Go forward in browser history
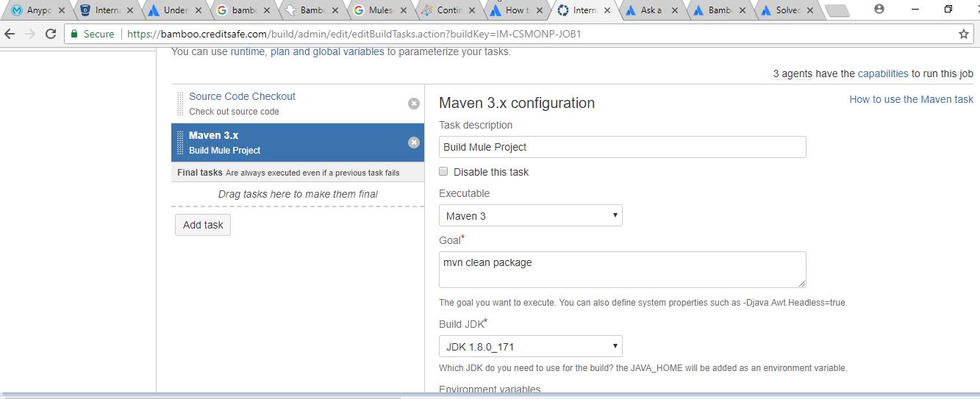Screen dimensions: 980x399 click(30, 34)
